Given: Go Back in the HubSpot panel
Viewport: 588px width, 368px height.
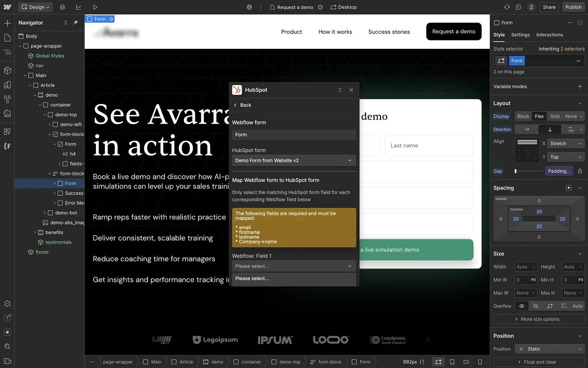Looking at the screenshot, I should click(x=243, y=105).
